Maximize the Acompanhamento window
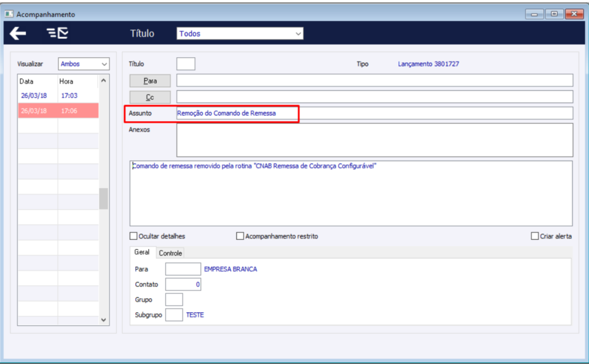The image size is (589, 364). pos(554,14)
